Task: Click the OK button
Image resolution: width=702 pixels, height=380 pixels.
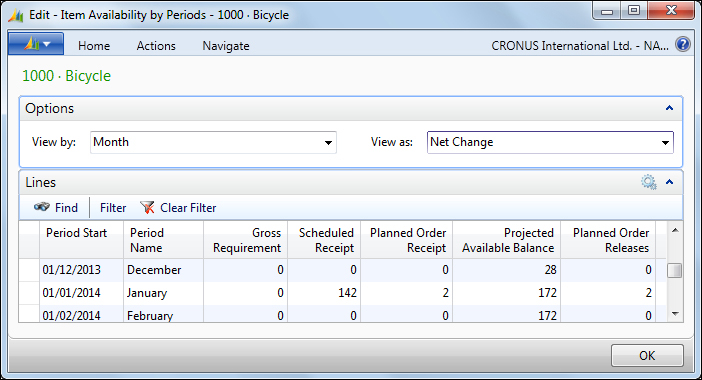Action: 647,355
